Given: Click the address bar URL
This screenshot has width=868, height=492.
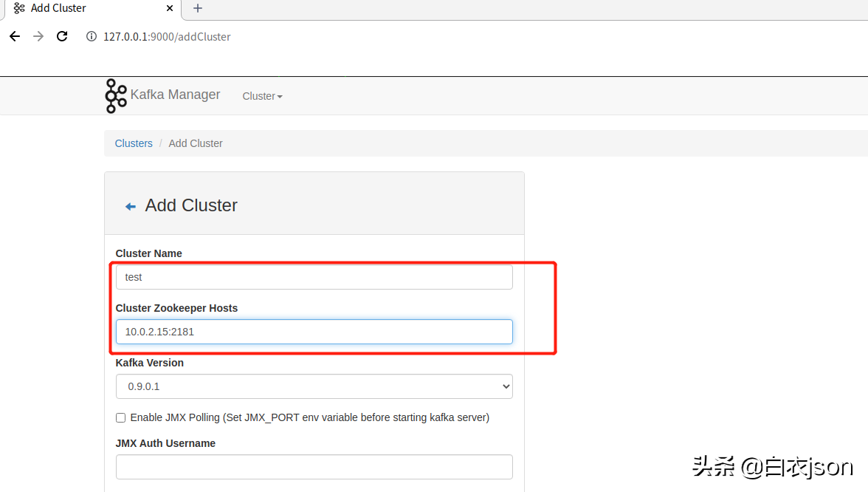Looking at the screenshot, I should (167, 37).
